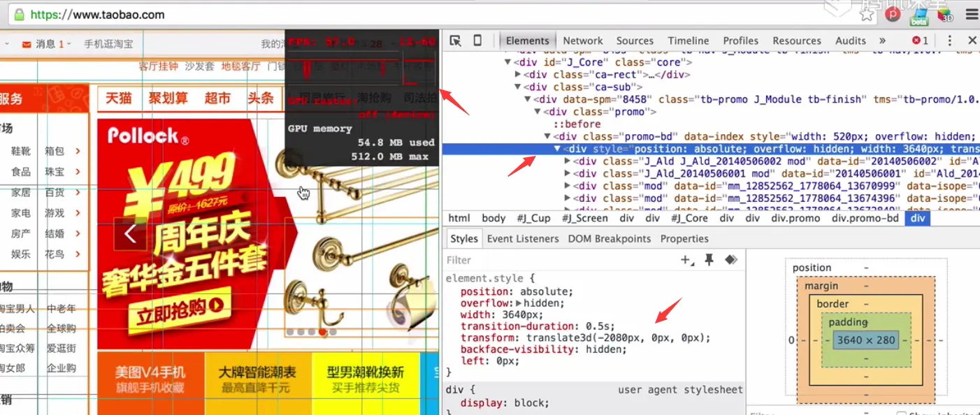Toggle the device mode phone icon
980x415 pixels.
(477, 41)
